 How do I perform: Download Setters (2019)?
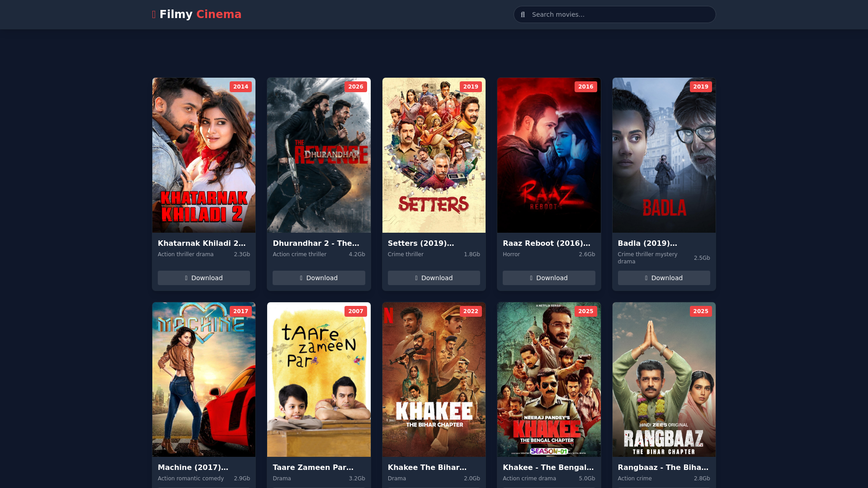click(434, 278)
